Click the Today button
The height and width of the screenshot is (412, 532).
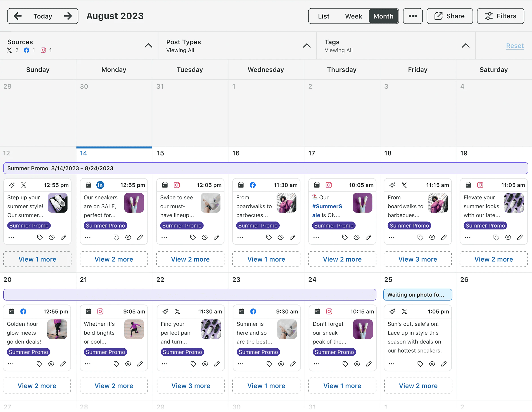[x=43, y=16]
